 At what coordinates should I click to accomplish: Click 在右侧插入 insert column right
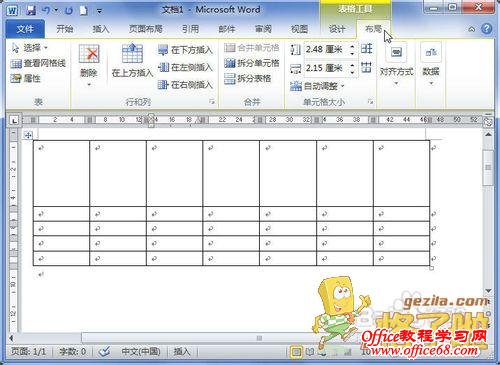(185, 85)
